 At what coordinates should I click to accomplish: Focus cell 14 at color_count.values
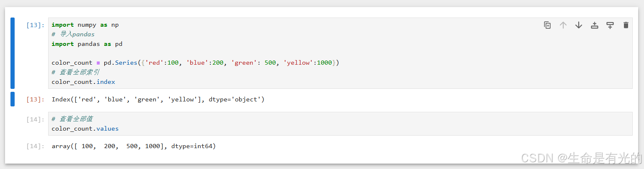[x=85, y=129]
